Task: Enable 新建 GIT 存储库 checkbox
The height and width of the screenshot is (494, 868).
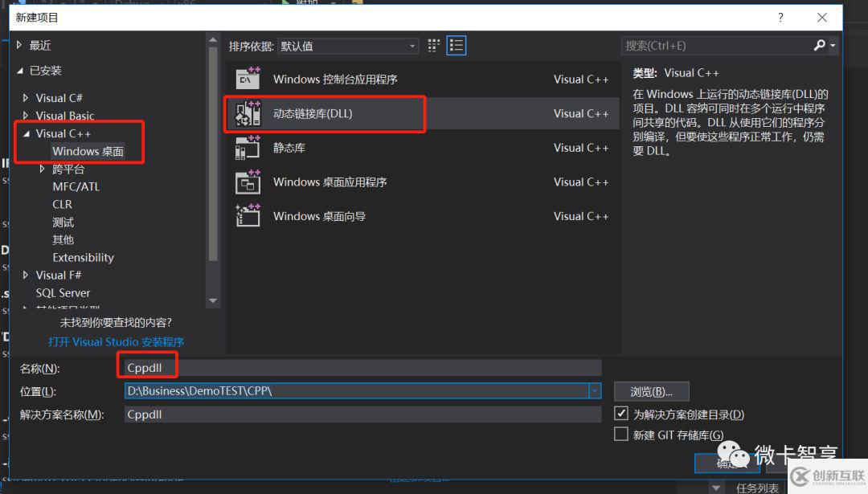Action: (621, 435)
